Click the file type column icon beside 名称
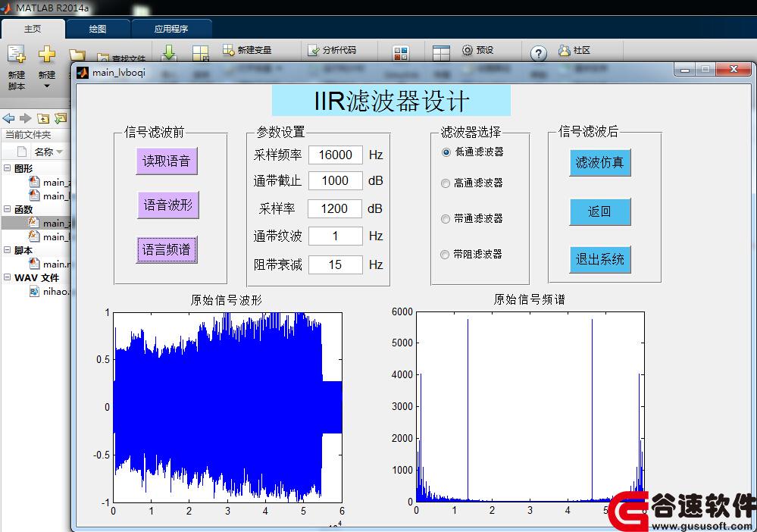This screenshot has height=532, width=757. click(x=22, y=152)
